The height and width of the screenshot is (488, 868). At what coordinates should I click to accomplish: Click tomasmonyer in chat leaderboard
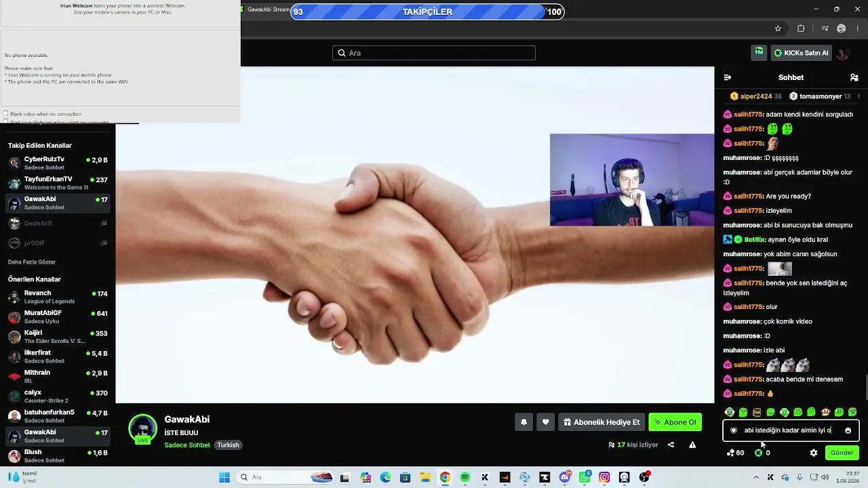pyautogui.click(x=821, y=96)
